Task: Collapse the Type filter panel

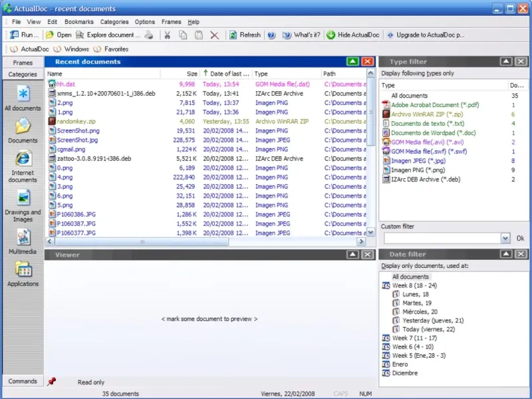Action: [x=505, y=61]
